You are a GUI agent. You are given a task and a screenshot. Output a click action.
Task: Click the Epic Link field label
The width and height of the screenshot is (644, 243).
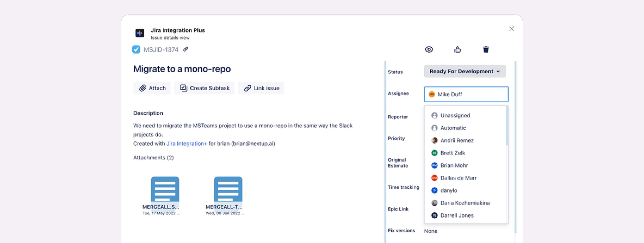[398, 209]
